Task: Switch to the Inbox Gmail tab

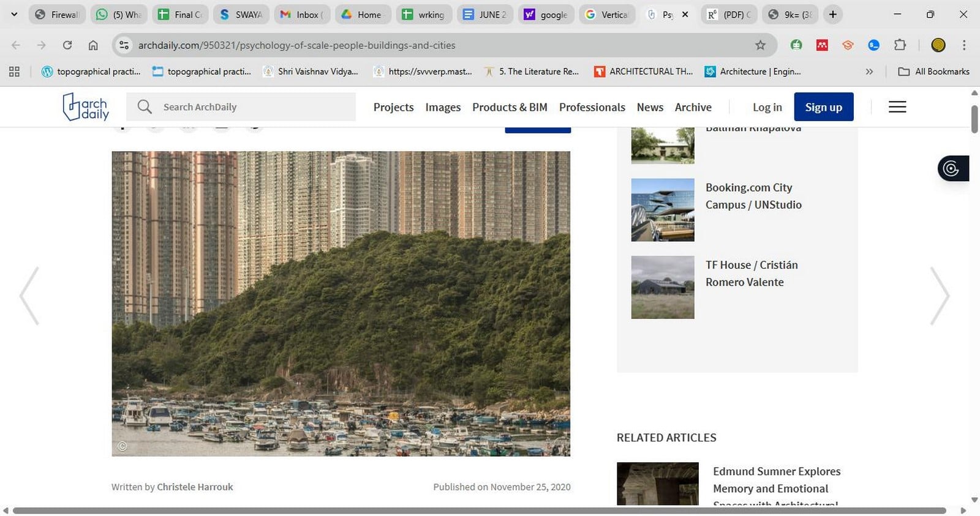Action: click(302, 15)
